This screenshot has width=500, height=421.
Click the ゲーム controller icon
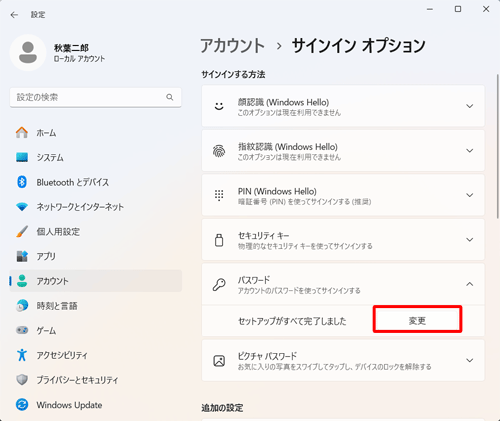pyautogui.click(x=22, y=330)
